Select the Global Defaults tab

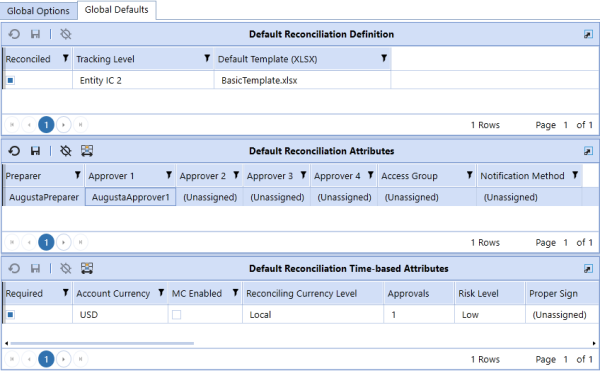(116, 10)
